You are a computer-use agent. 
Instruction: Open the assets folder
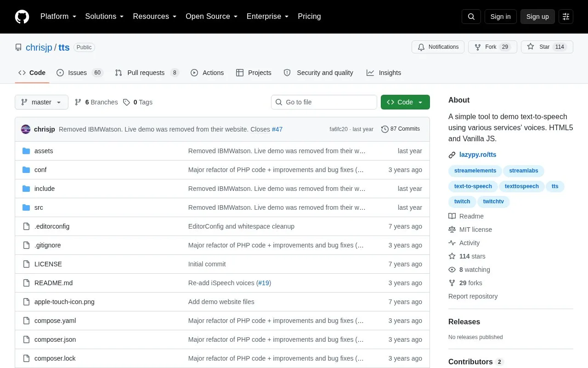click(x=44, y=151)
